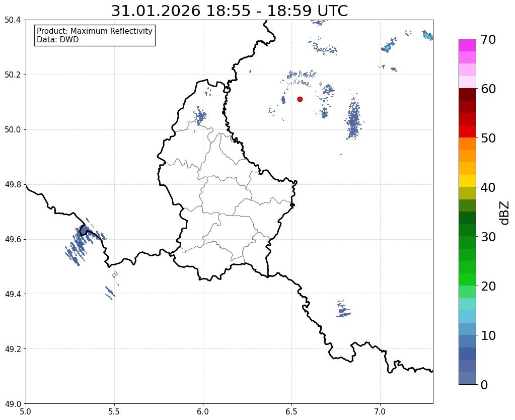Click the latitude label 49.0
The height and width of the screenshot is (420, 515).
click(13, 404)
